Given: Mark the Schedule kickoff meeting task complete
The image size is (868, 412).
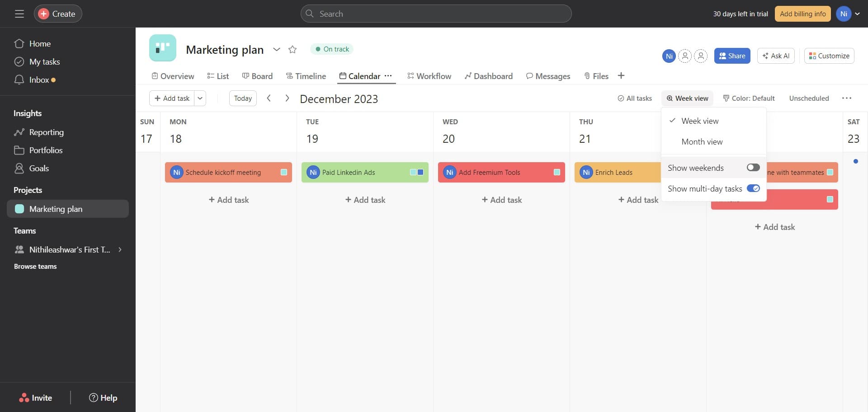Looking at the screenshot, I should coord(284,172).
